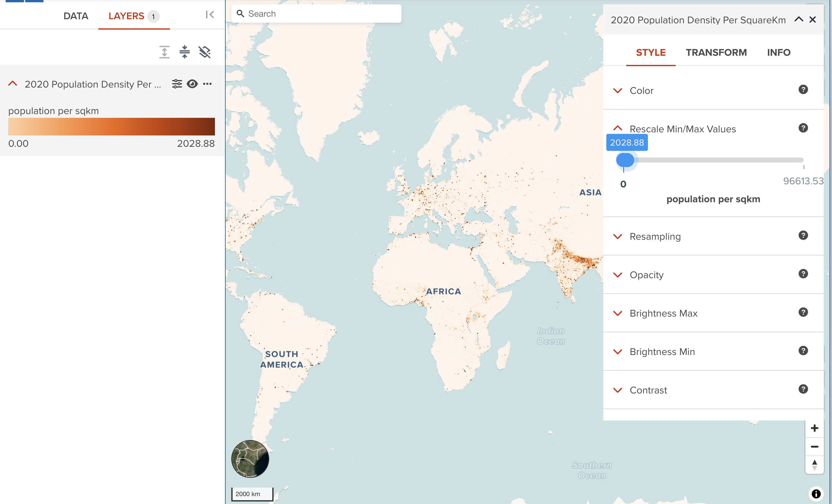832x504 pixels.
Task: Expand the Brightness Max section
Action: pyautogui.click(x=618, y=313)
